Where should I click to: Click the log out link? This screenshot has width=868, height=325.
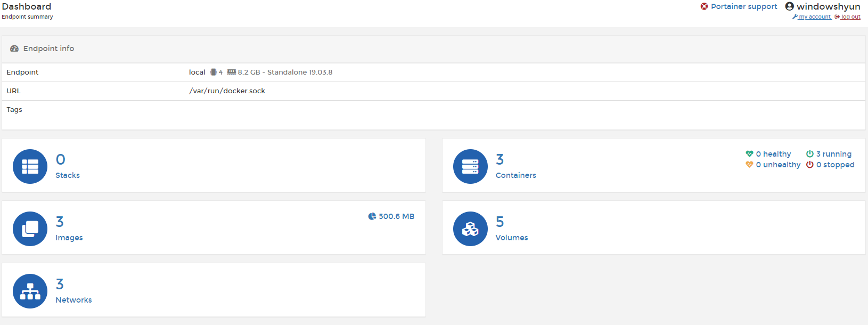point(850,17)
